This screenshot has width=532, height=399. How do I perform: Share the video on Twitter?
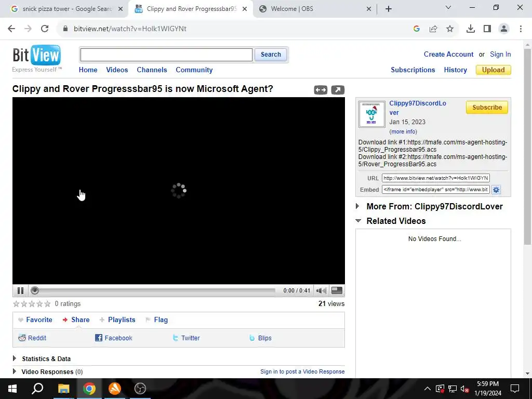[186, 338]
